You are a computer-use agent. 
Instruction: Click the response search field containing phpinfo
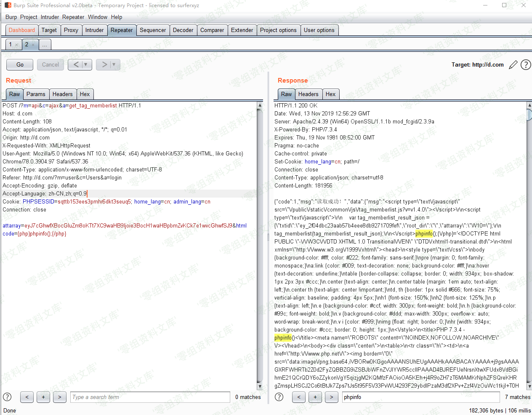421,397
